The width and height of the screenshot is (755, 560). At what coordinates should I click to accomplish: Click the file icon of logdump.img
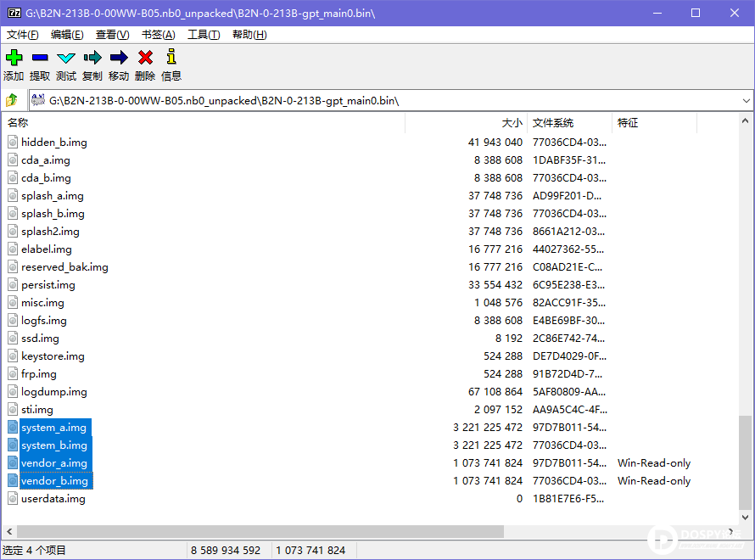click(13, 391)
